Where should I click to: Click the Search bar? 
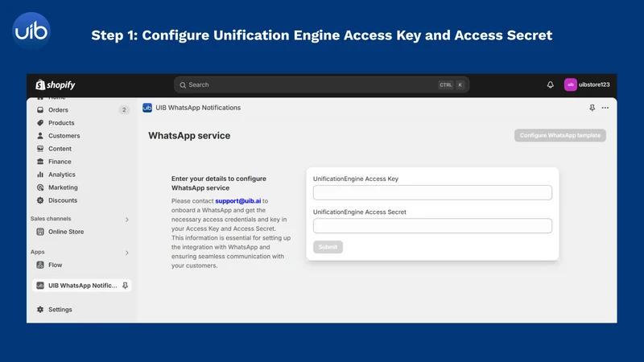click(x=321, y=85)
